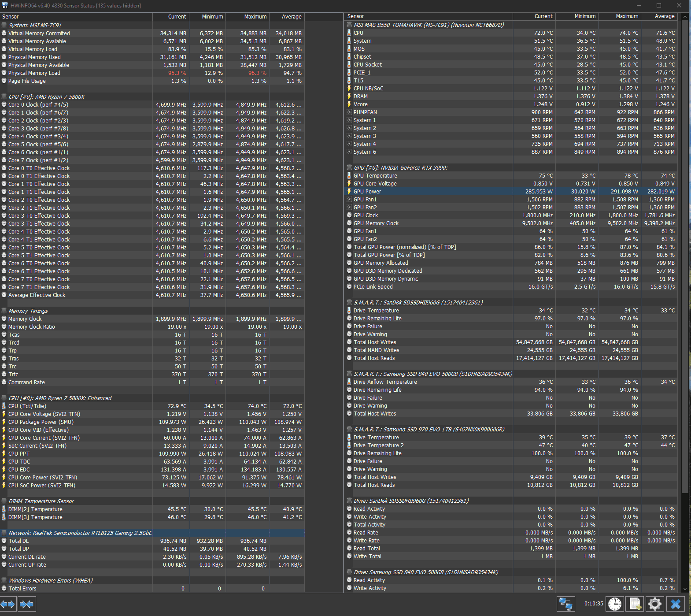691x616 pixels.
Task: Click thermometer icon next to CPU (Tctl/Tdie)
Action: (x=4, y=406)
